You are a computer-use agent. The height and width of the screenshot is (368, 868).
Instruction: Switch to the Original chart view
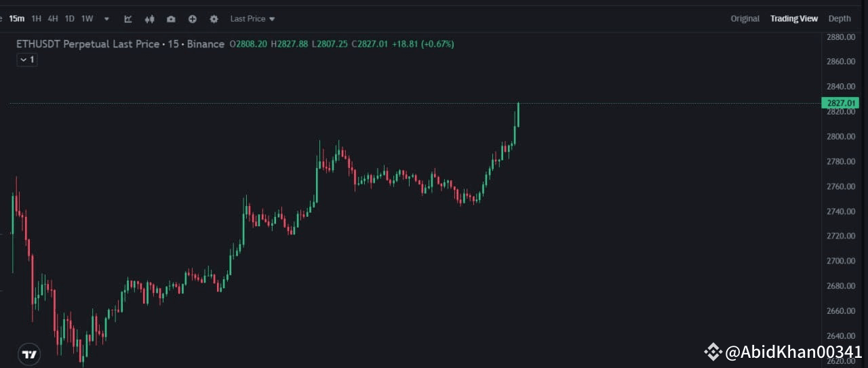[x=745, y=19]
